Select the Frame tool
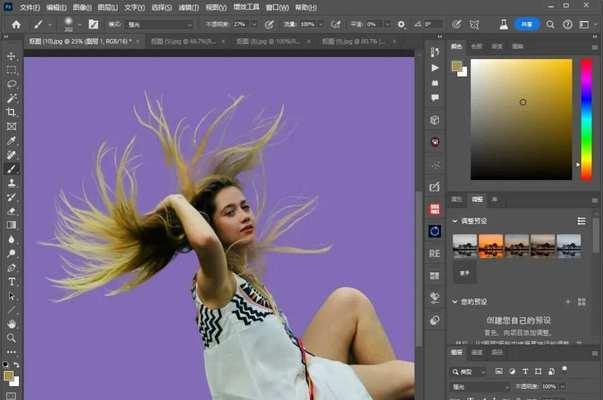Image resolution: width=603 pixels, height=400 pixels. pos(11,127)
